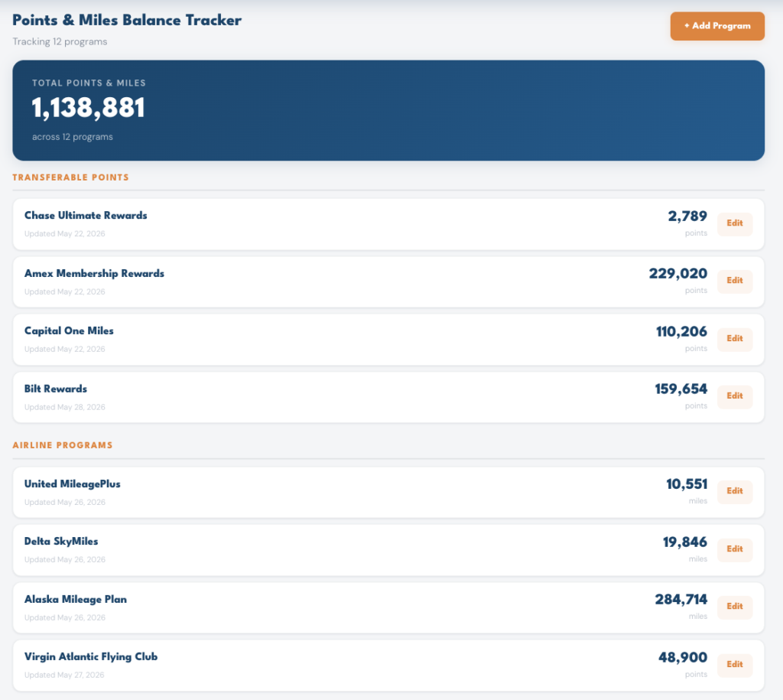Edit the United MileagePlus balance
Viewport: 783px width, 700px height.
[x=735, y=491]
